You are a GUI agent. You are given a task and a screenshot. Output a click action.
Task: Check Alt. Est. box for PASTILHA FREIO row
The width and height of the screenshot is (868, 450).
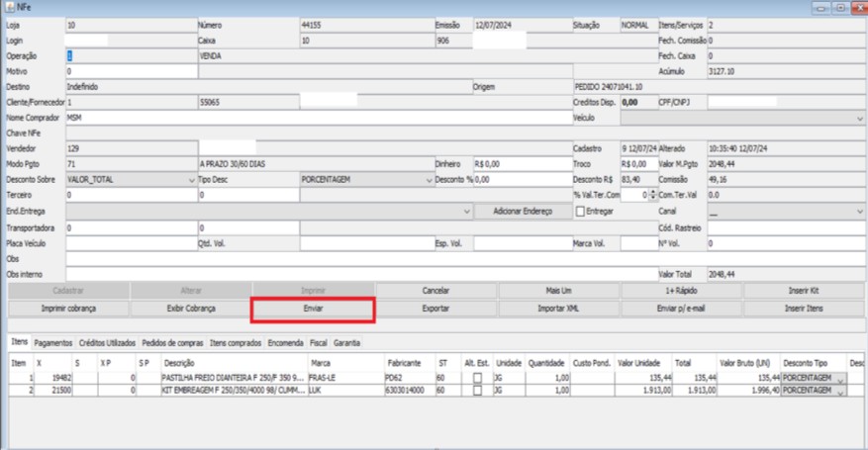[x=477, y=378]
